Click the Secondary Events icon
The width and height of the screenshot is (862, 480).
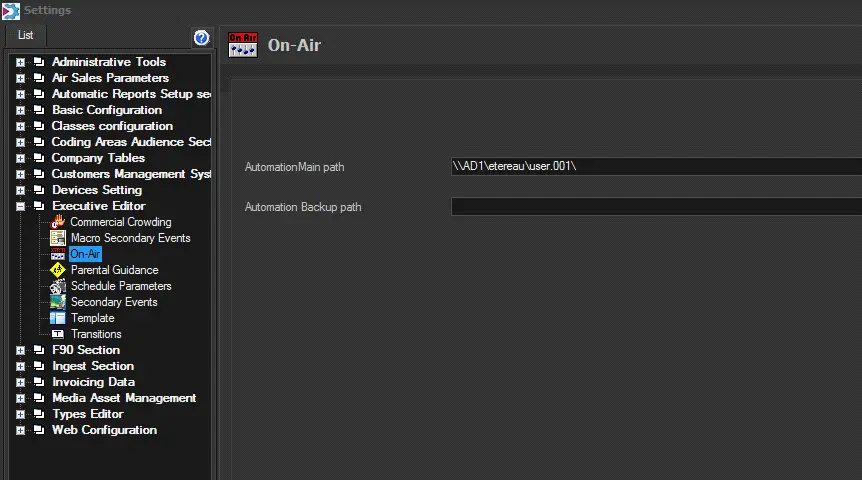[x=58, y=302]
